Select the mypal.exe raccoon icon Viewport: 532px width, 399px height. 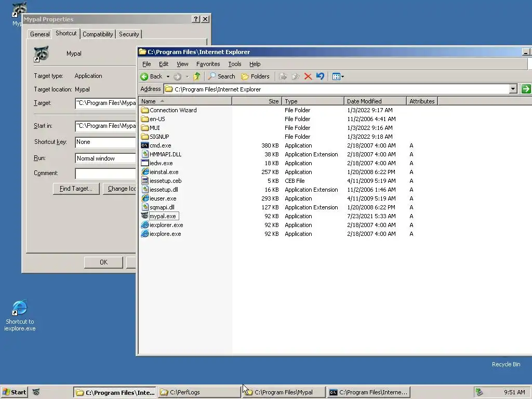click(x=145, y=216)
